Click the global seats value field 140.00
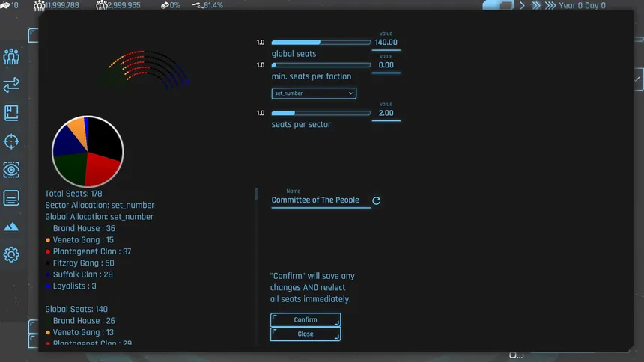This screenshot has width=644, height=362. [386, 43]
